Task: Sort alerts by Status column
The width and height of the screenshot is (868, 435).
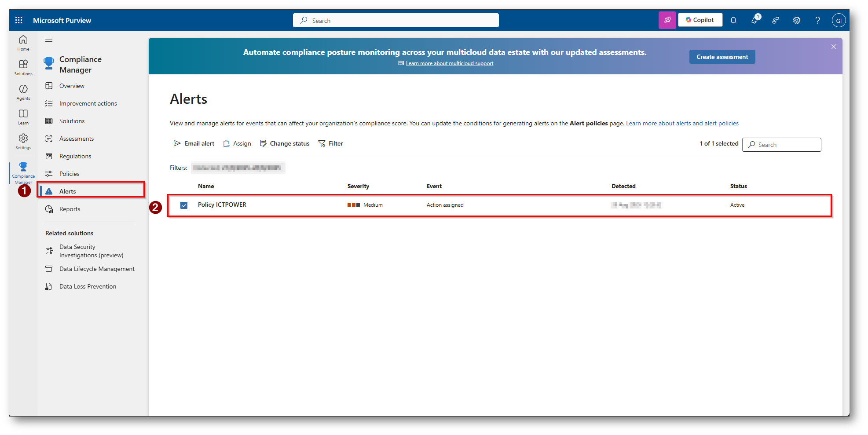Action: click(x=739, y=186)
